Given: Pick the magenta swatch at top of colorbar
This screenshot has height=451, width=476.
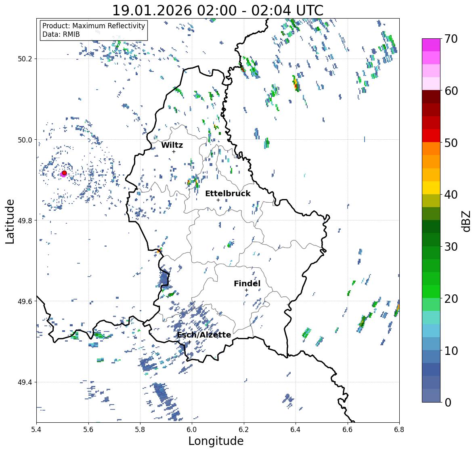Looking at the screenshot, I should [x=431, y=45].
